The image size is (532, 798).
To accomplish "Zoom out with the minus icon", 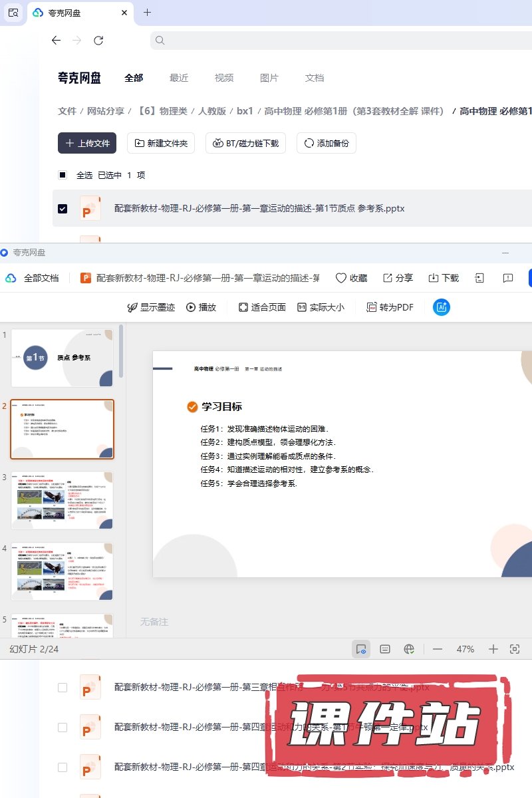I will 438,649.
